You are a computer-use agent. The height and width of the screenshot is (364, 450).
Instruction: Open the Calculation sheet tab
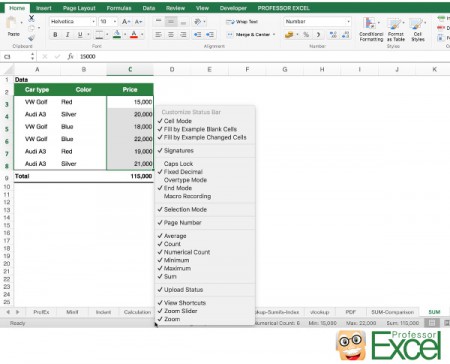[x=137, y=312]
